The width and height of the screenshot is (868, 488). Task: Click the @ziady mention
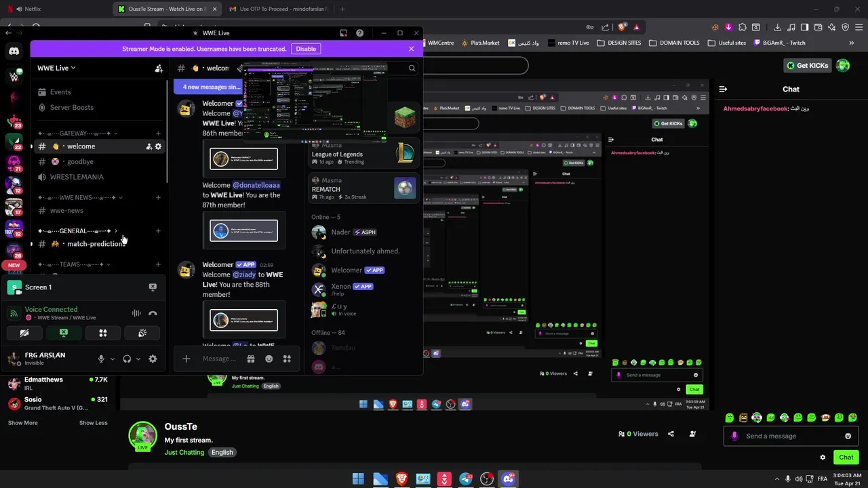[x=244, y=274]
